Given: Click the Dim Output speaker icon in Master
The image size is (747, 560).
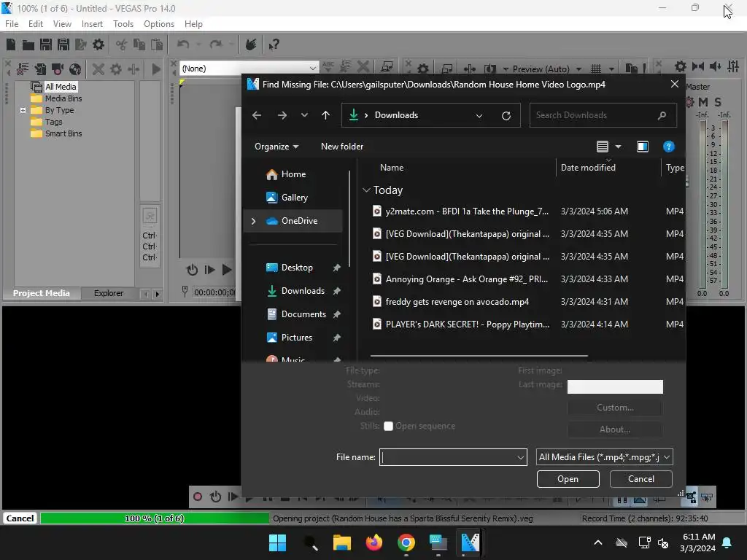Looking at the screenshot, I should click(x=716, y=66).
